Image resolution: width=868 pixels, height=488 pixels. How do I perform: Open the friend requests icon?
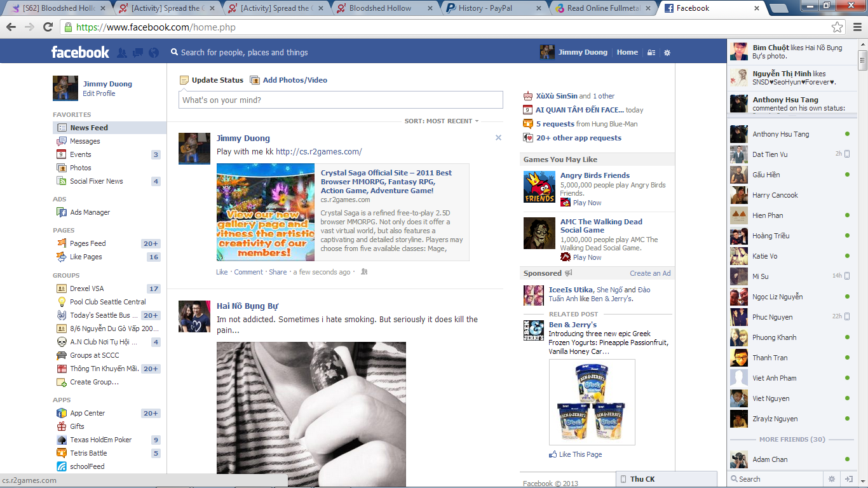pos(122,53)
